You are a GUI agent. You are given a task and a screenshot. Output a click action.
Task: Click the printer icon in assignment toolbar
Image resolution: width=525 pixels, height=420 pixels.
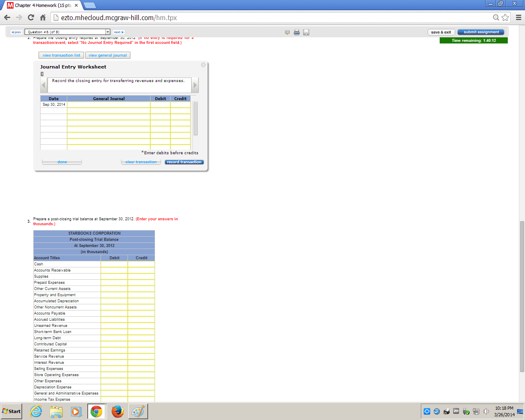[297, 32]
